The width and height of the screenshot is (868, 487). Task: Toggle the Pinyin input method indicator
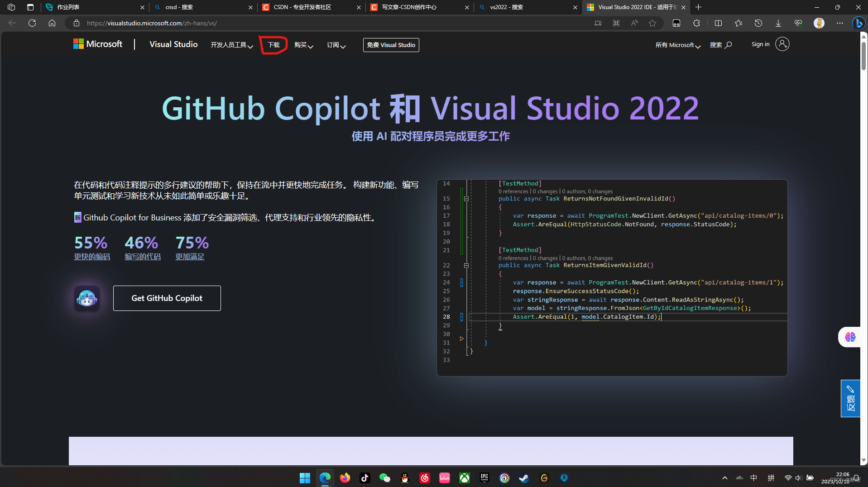(772, 477)
